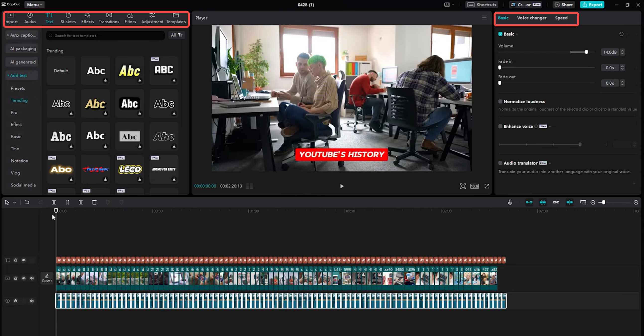Open the Menu dropdown
The height and width of the screenshot is (336, 644).
(x=34, y=4)
